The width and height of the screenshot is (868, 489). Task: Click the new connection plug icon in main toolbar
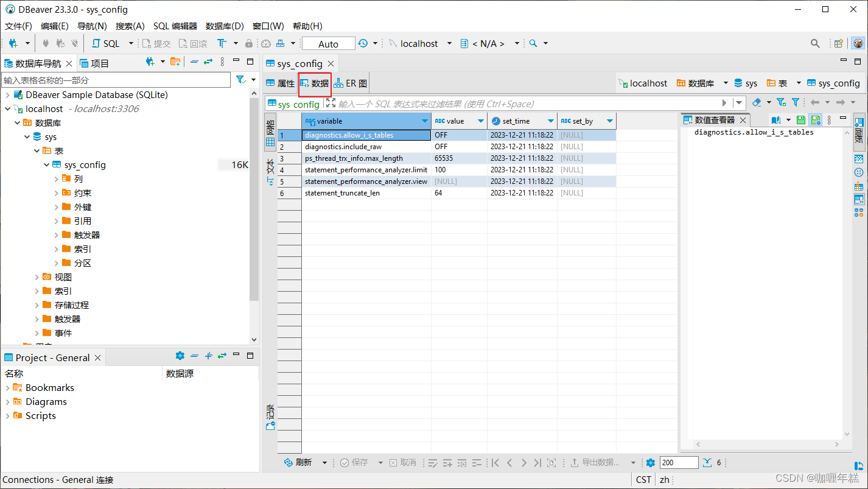coord(13,44)
